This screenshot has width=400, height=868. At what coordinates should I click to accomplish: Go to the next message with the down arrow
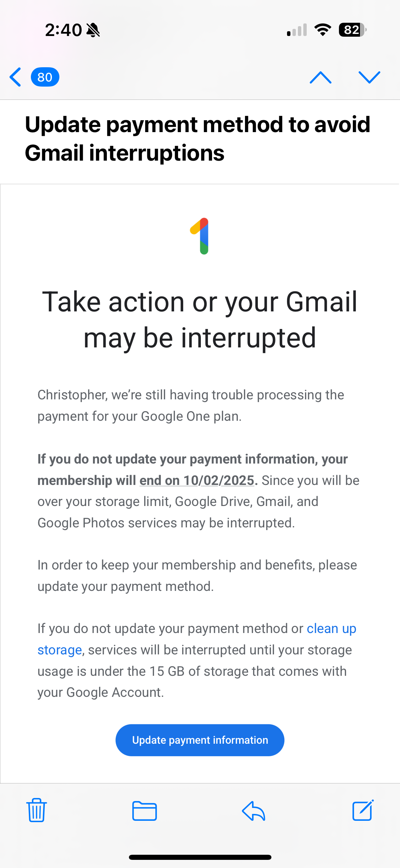(x=369, y=77)
